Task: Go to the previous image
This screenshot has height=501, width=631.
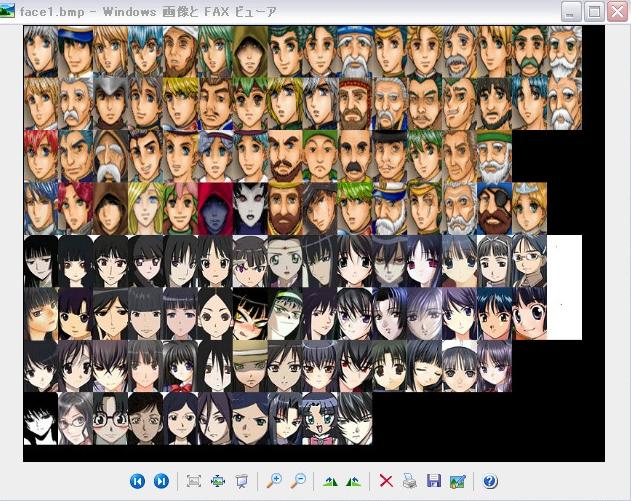Action: tap(137, 481)
